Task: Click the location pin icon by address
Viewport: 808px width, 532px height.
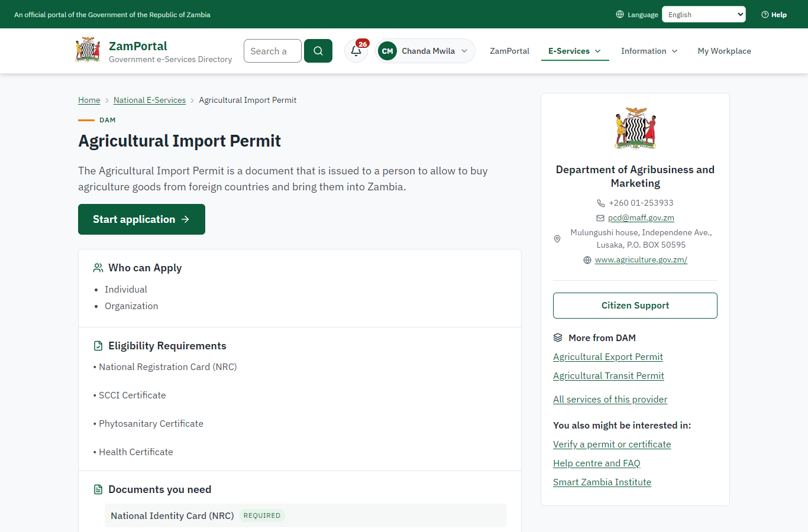Action: [x=557, y=239]
